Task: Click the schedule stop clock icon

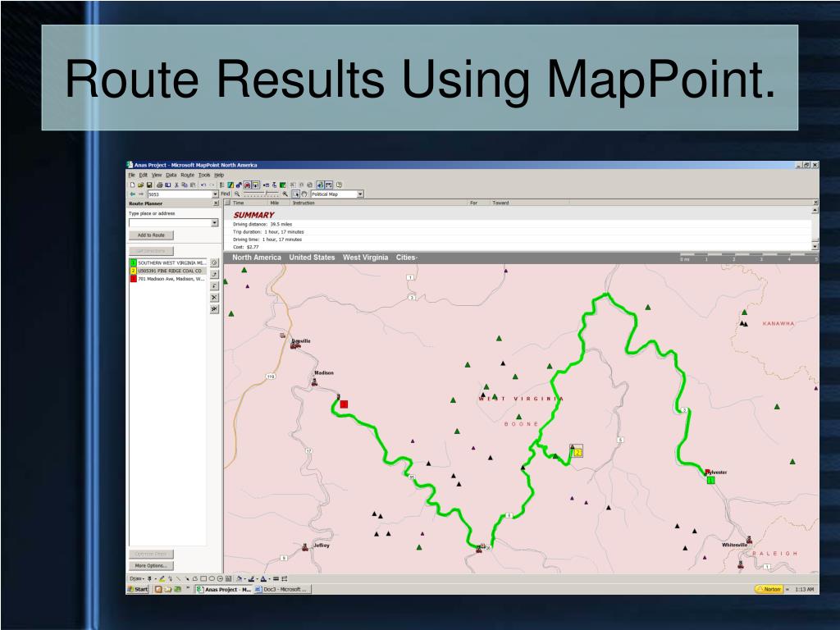Action: coord(214,262)
